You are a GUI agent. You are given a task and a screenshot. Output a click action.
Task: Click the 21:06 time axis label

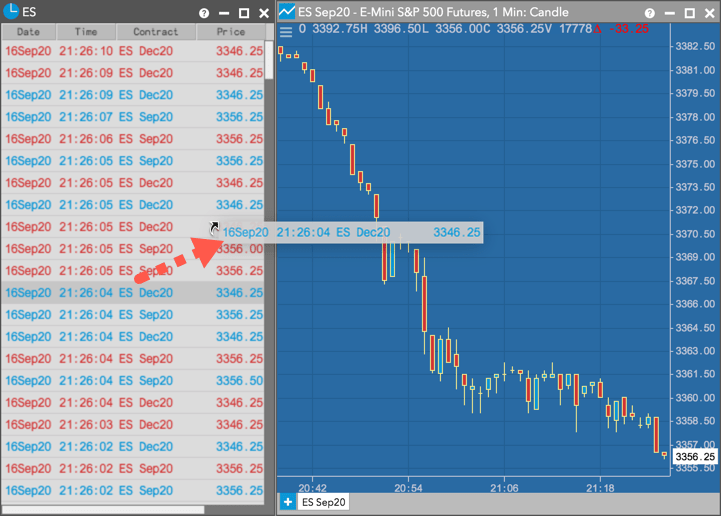tap(504, 488)
